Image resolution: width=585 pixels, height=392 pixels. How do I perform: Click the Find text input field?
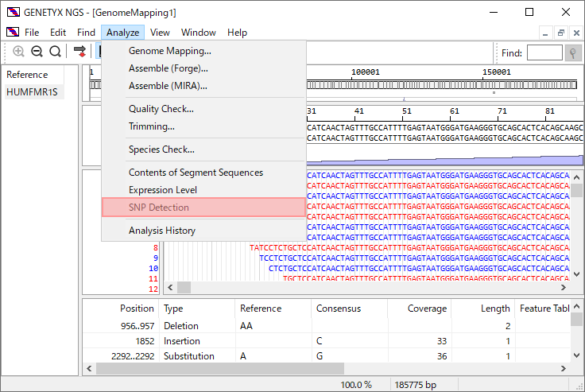tap(544, 52)
